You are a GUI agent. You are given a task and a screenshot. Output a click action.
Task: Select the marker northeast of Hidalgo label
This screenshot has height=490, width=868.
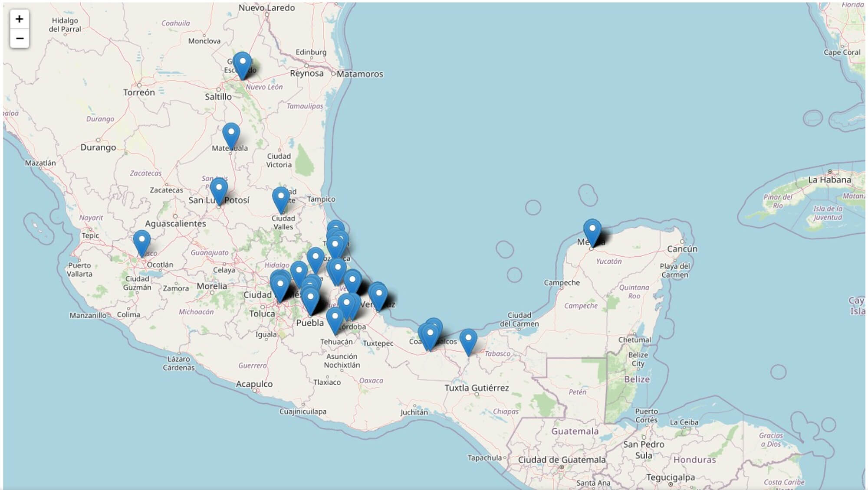click(x=316, y=260)
